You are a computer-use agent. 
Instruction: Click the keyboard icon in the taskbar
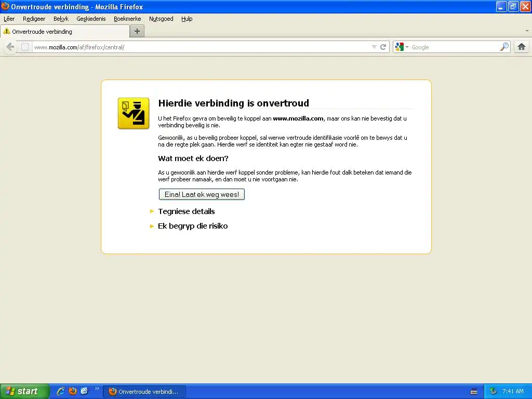[474, 392]
